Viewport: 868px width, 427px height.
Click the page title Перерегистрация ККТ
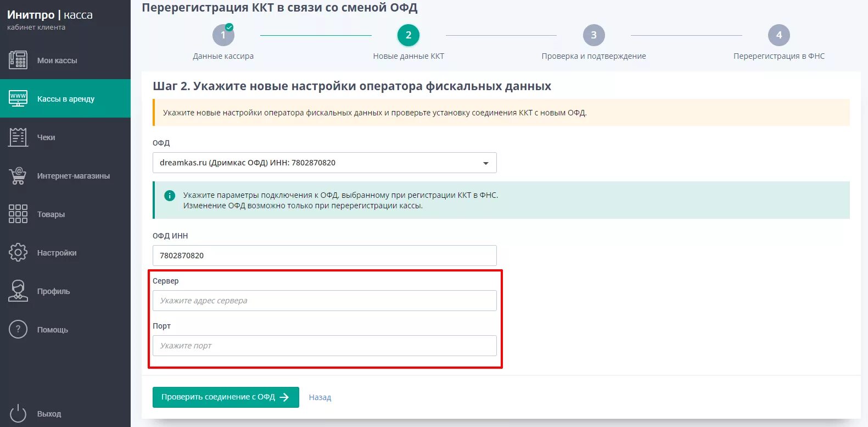(x=279, y=8)
